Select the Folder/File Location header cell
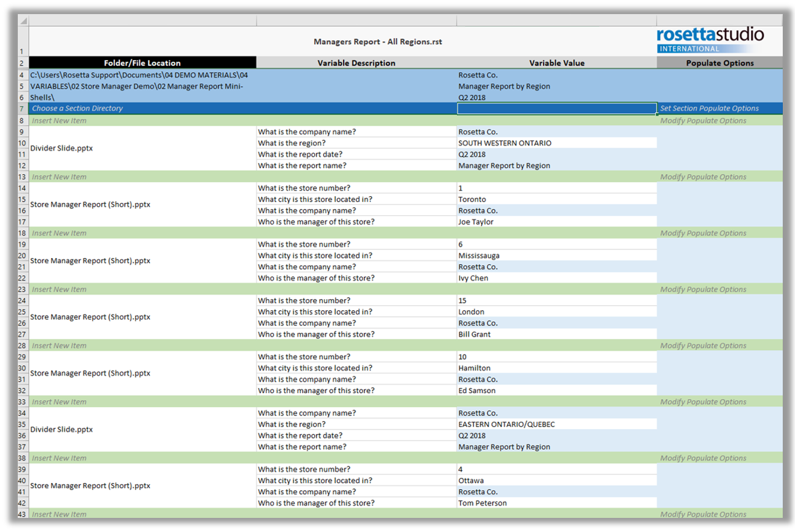The width and height of the screenshot is (795, 532). click(x=142, y=63)
